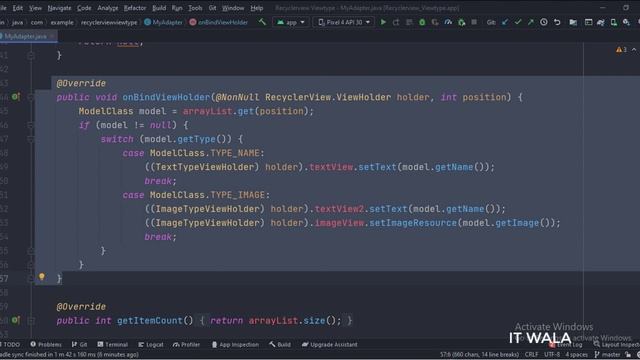Expand the folded getItemCount method
The image size is (640, 360).
31,320
